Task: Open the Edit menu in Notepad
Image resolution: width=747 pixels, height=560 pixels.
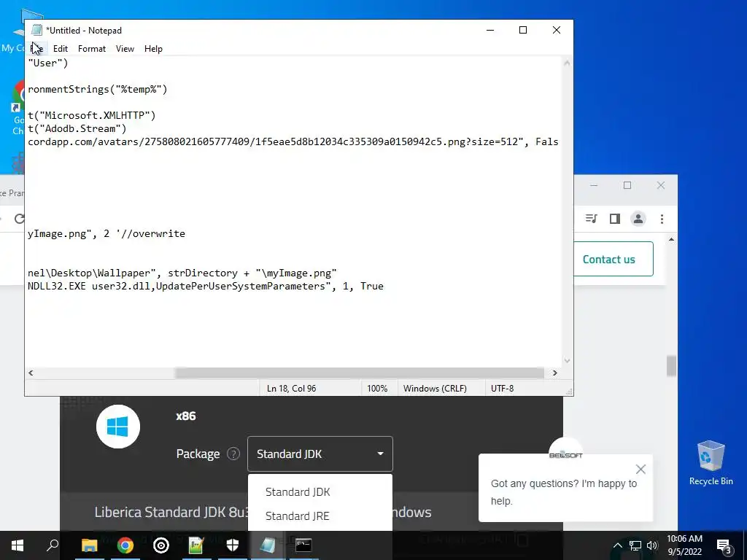Action: pyautogui.click(x=61, y=49)
